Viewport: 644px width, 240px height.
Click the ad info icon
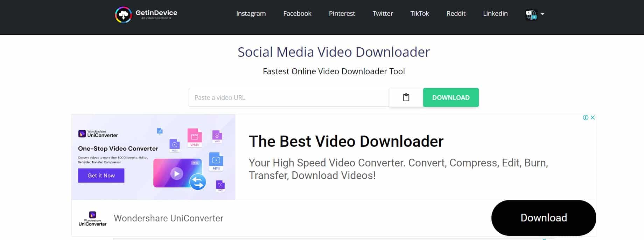[x=586, y=118]
